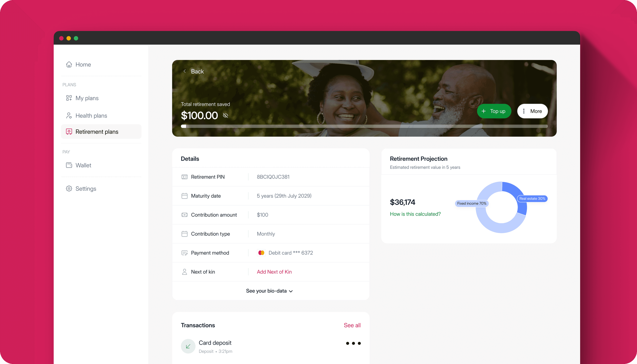Click the Fixed income 70% label
This screenshot has width=637, height=364.
[x=472, y=203]
